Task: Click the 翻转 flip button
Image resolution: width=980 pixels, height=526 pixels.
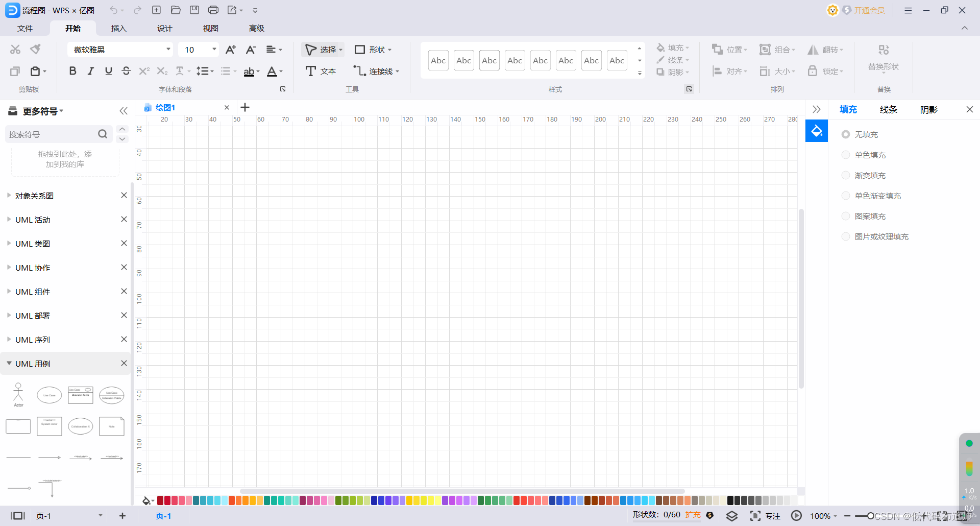Action: (x=825, y=50)
